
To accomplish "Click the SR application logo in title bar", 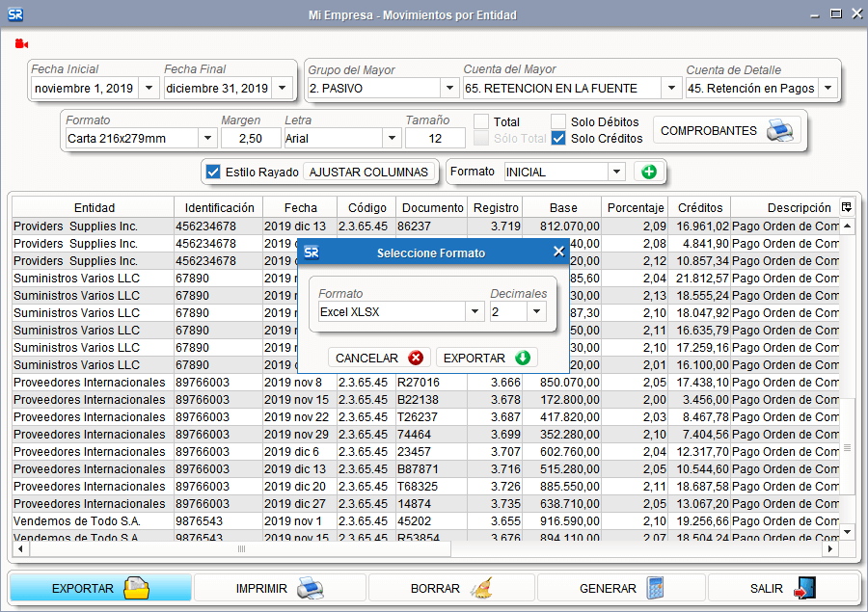I will pos(14,14).
